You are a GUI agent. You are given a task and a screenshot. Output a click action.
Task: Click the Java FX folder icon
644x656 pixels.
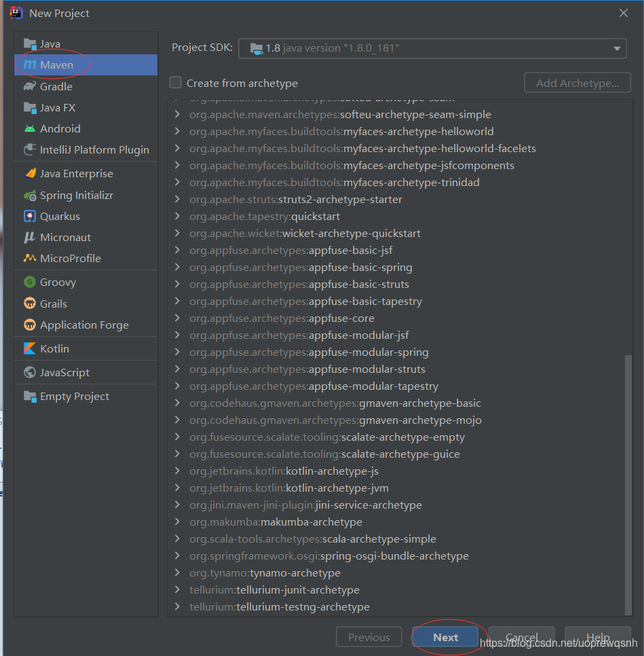click(30, 107)
